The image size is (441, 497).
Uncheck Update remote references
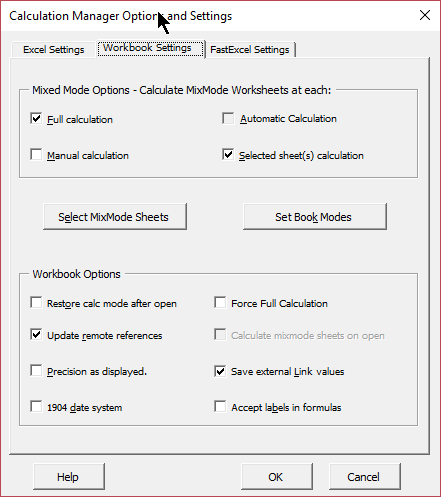pyautogui.click(x=36, y=335)
